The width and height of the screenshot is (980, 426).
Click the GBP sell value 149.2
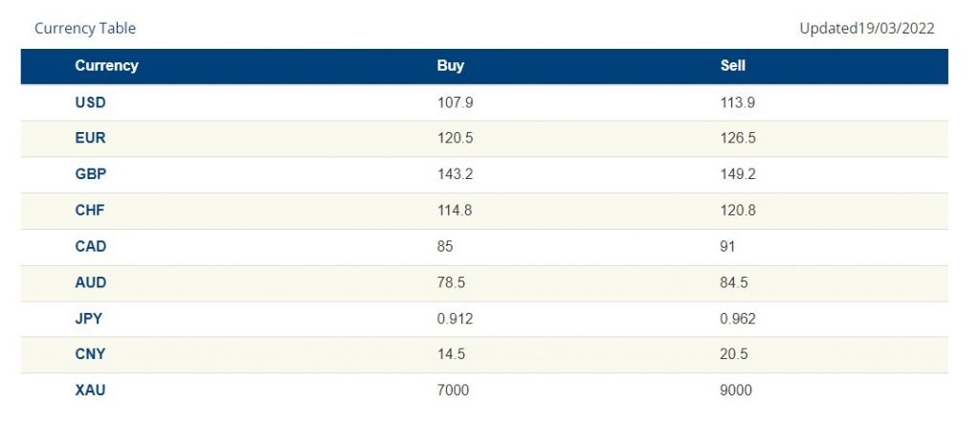coord(738,174)
